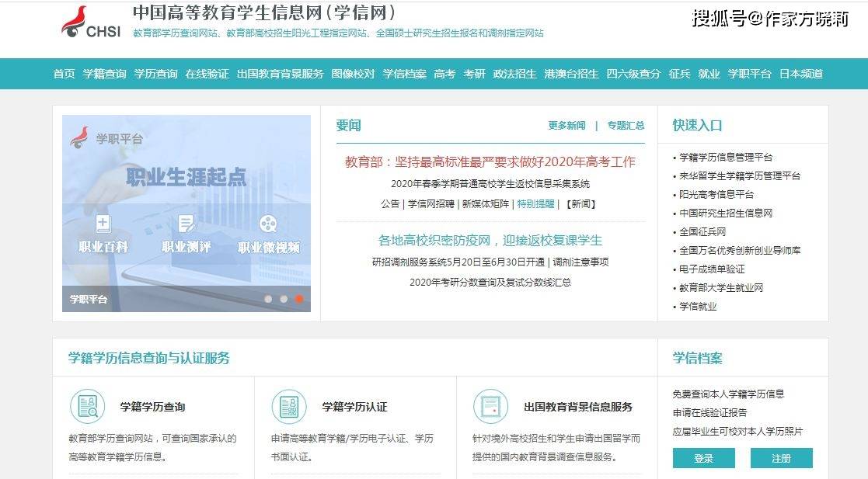Click the 学籍学历认证 service title

(355, 407)
